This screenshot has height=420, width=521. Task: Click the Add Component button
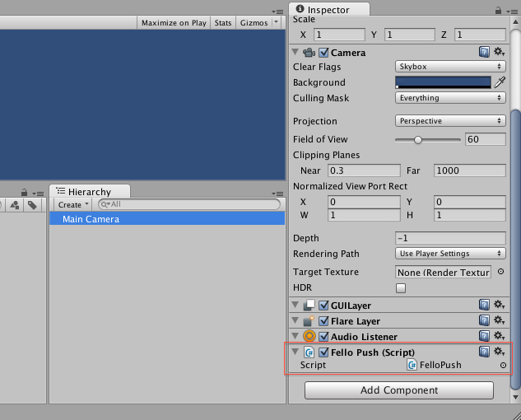pos(399,390)
